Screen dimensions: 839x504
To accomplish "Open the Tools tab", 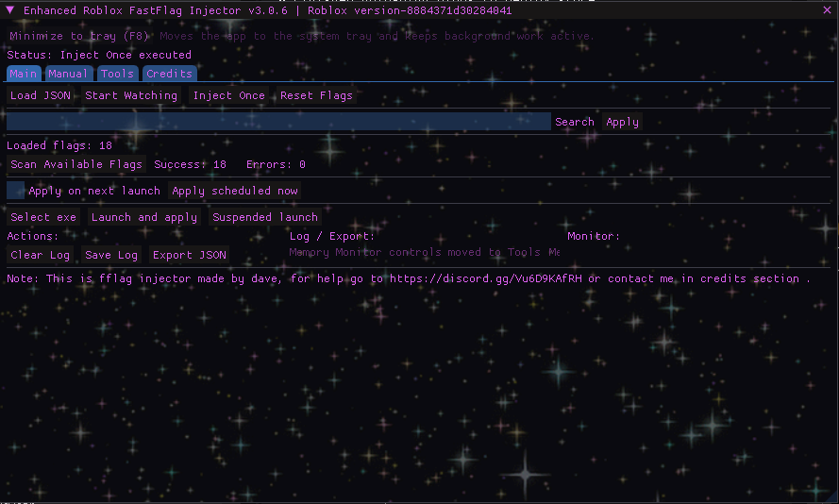I will tap(118, 74).
